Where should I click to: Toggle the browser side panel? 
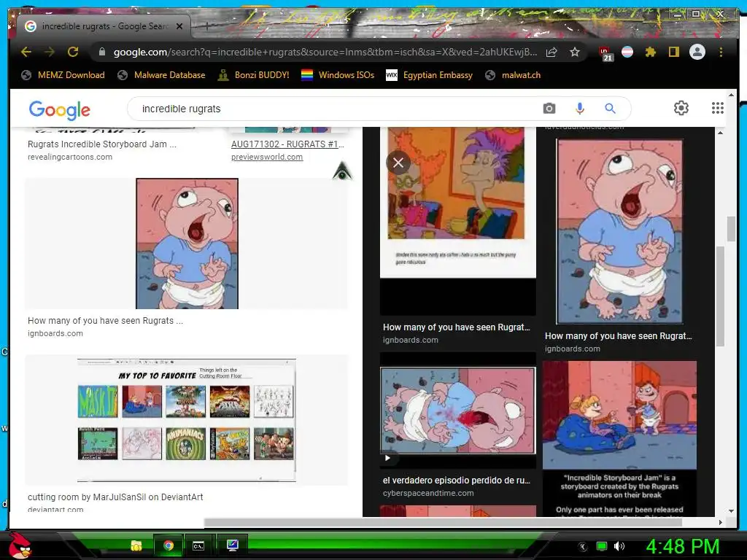tap(673, 52)
